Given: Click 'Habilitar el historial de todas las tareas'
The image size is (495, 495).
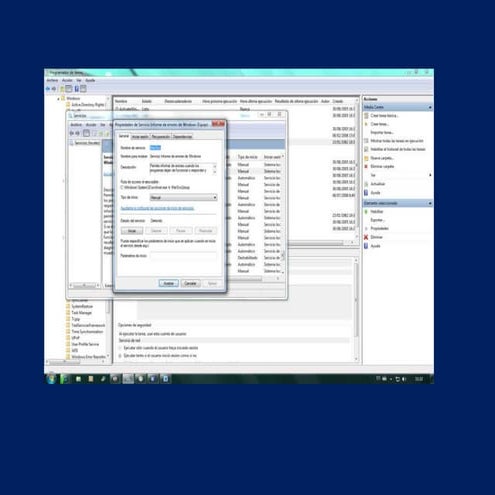Looking at the screenshot, I should coord(398,149).
